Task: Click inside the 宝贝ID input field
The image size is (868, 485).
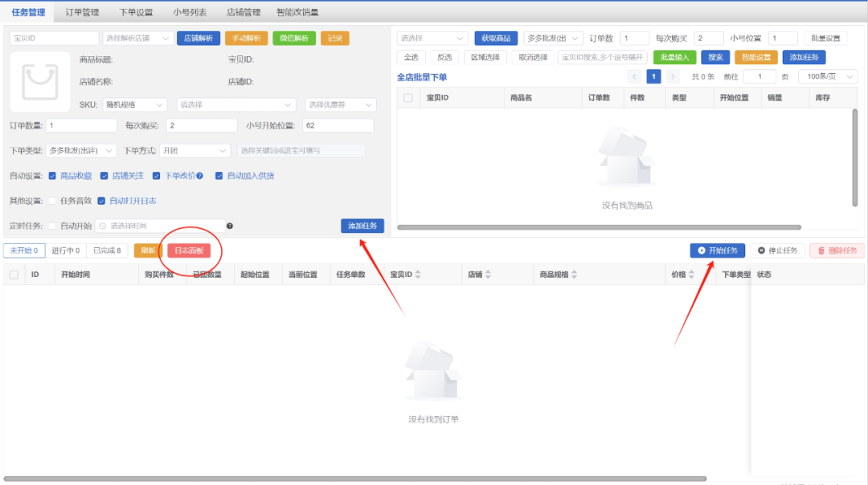Action: (53, 37)
